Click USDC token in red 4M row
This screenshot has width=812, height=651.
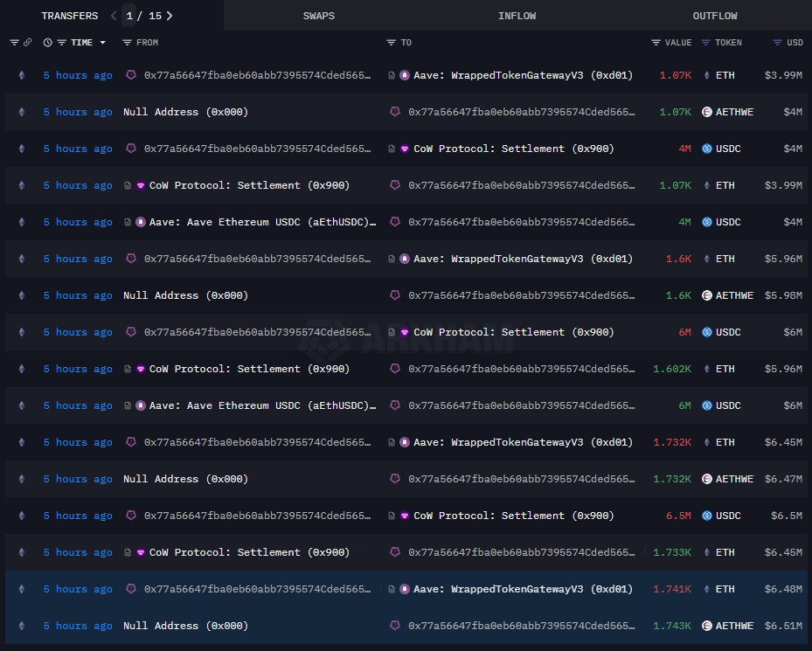[x=728, y=149]
